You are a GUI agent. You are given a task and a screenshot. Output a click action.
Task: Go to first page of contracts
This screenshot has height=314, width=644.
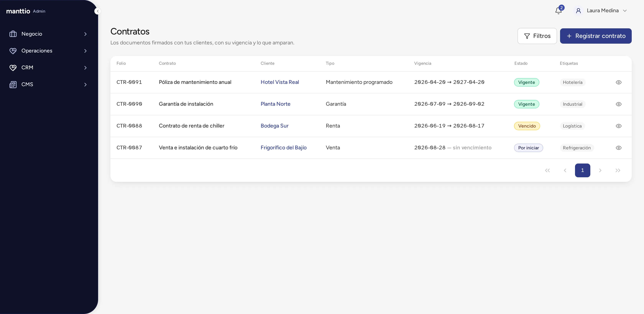click(547, 170)
